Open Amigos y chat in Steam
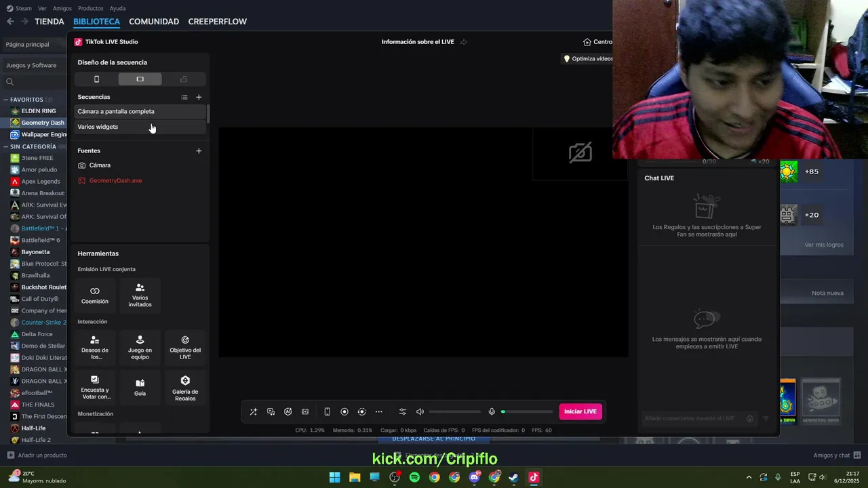This screenshot has width=868, height=488. tap(837, 455)
